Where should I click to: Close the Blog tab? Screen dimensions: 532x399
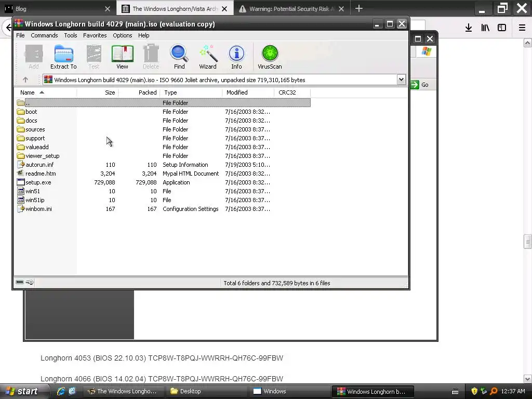[108, 9]
